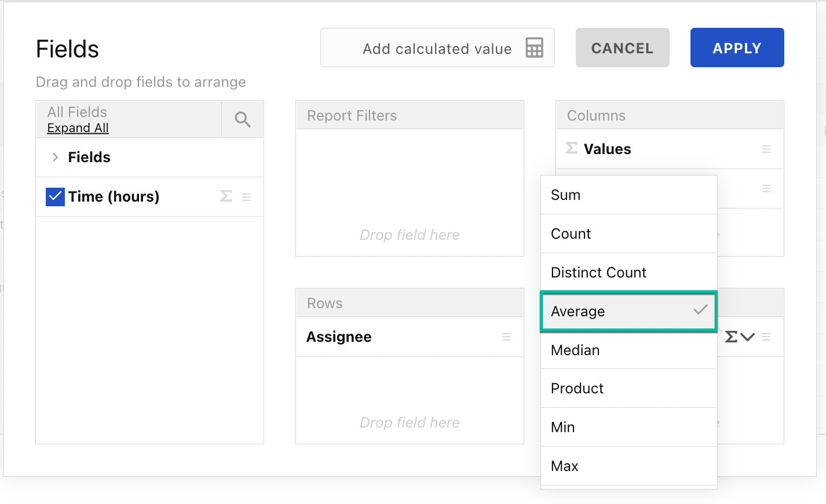Viewport: 826px width, 504px height.
Task: Click the sigma icon next to Time (hours)
Action: [226, 197]
